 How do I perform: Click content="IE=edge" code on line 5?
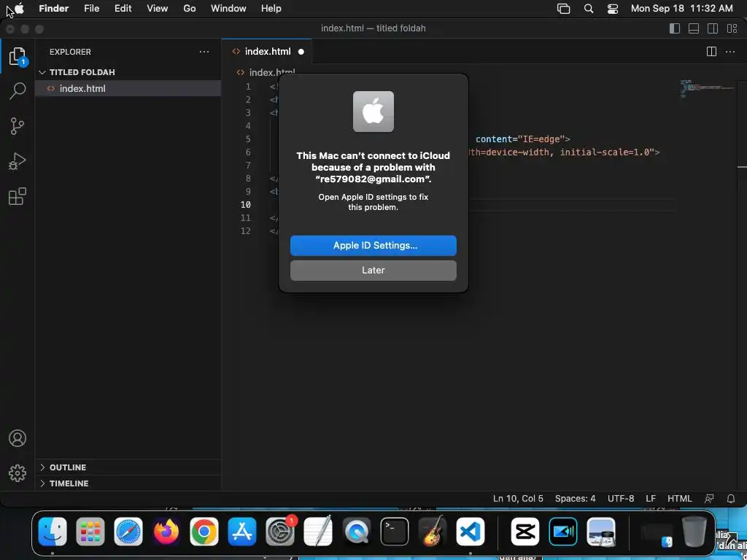click(520, 139)
